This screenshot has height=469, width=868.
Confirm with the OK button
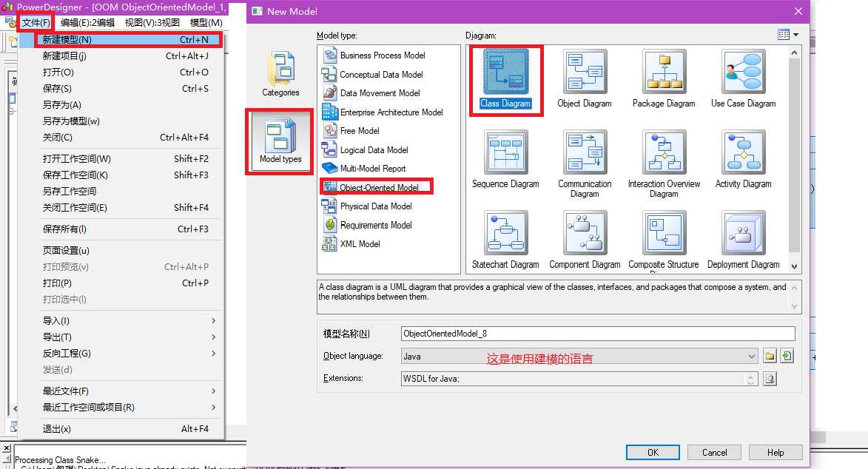pyautogui.click(x=653, y=453)
